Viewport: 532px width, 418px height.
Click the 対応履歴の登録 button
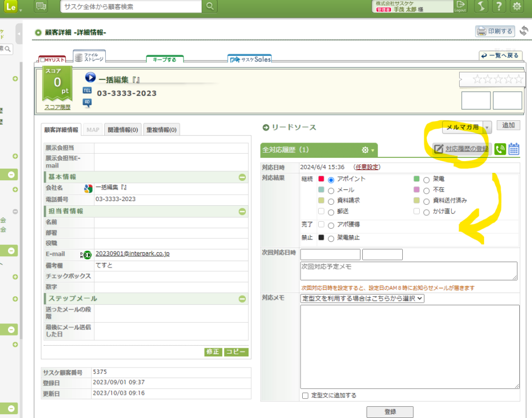coord(461,149)
